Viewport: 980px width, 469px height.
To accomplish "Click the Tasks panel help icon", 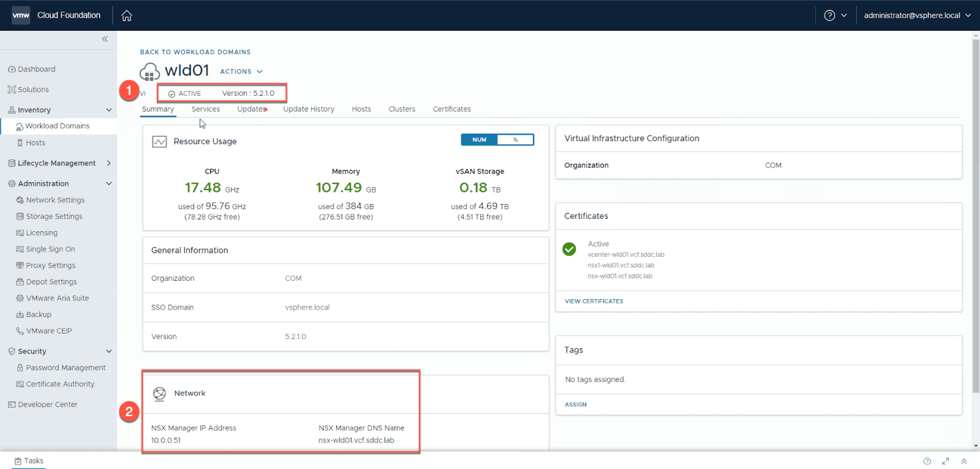I will pyautogui.click(x=927, y=461).
